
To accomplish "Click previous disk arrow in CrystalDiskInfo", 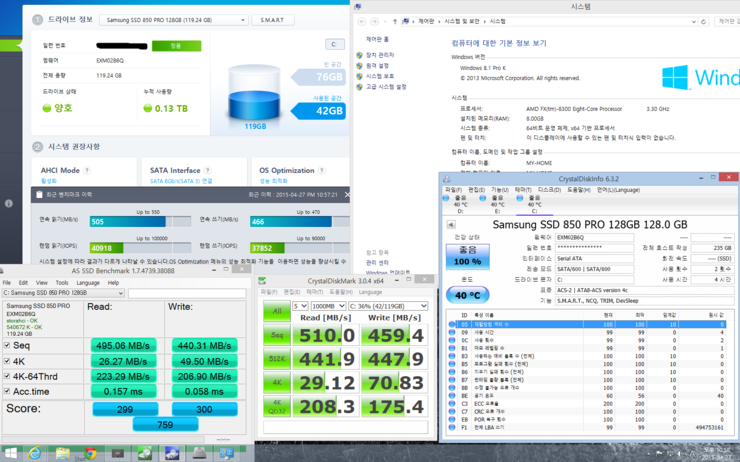I will 451,225.
